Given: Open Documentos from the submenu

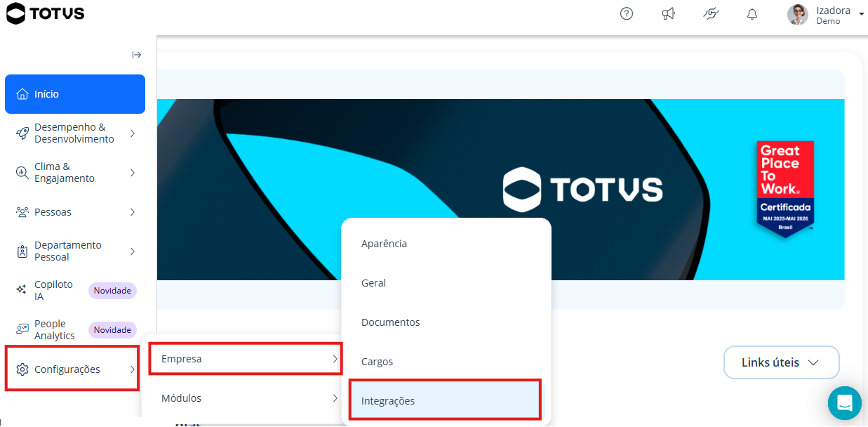Looking at the screenshot, I should point(446,322).
